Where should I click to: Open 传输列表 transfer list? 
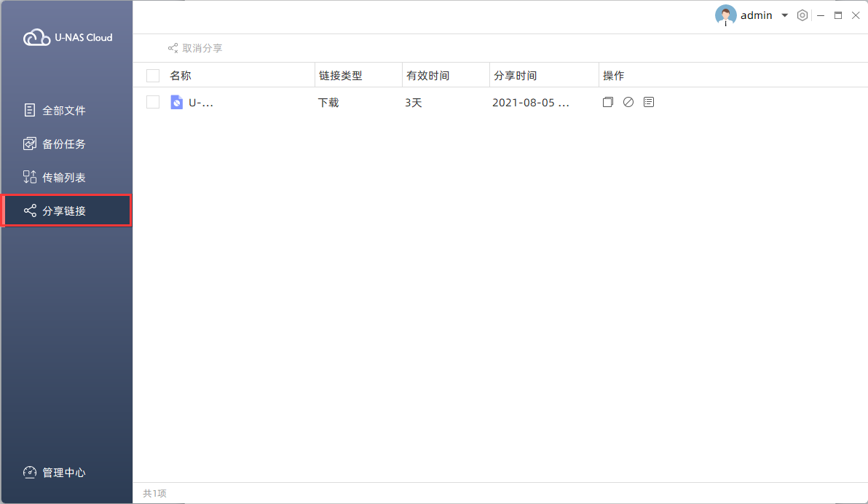(x=66, y=177)
